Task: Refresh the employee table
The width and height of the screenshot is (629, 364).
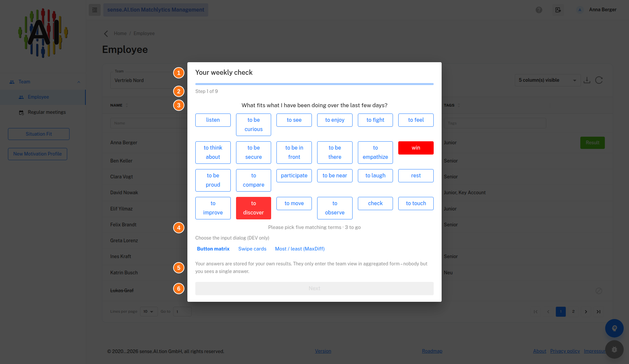Action: 599,80
